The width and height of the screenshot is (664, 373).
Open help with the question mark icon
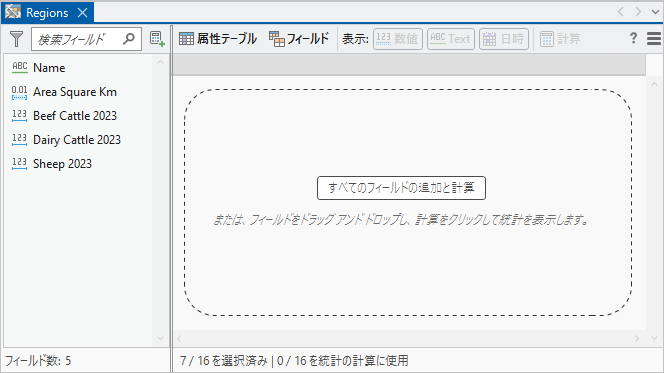633,38
